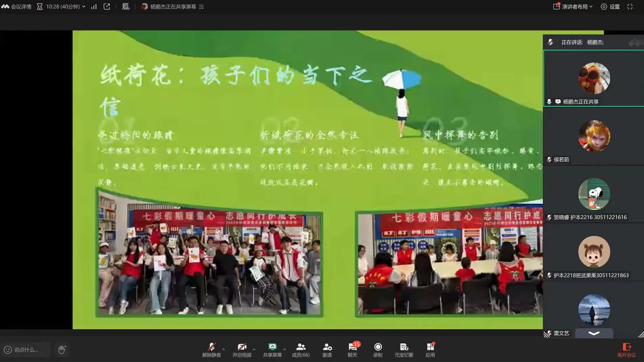644x362 pixels.
Task: Click the pop-out share window icon
Action: coord(107,7)
